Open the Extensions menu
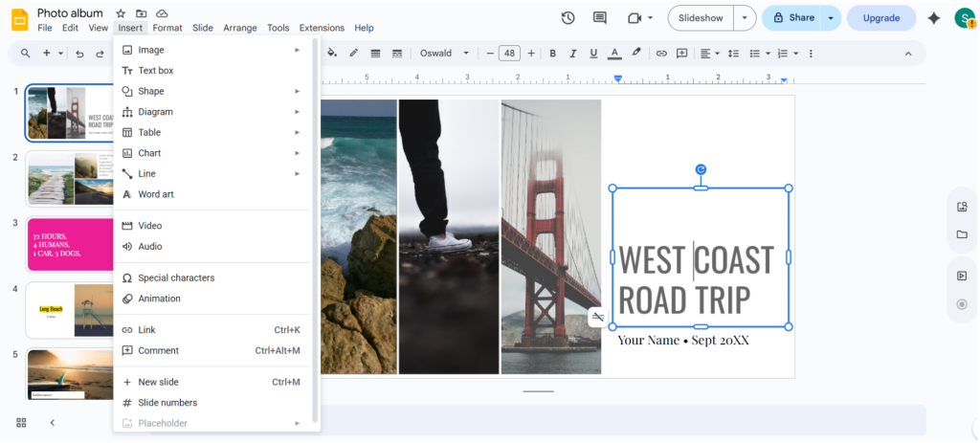The height and width of the screenshot is (443, 980). [322, 28]
